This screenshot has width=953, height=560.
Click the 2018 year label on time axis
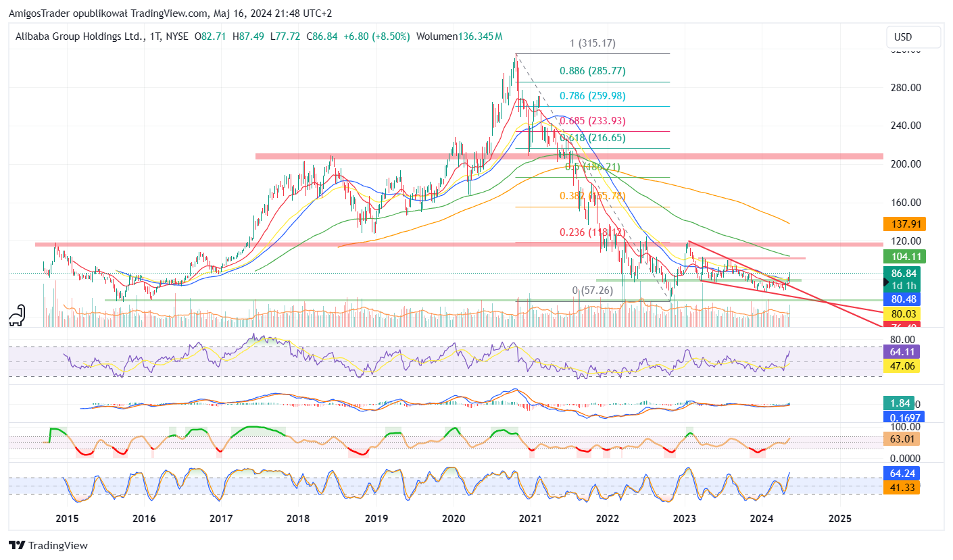point(298,519)
